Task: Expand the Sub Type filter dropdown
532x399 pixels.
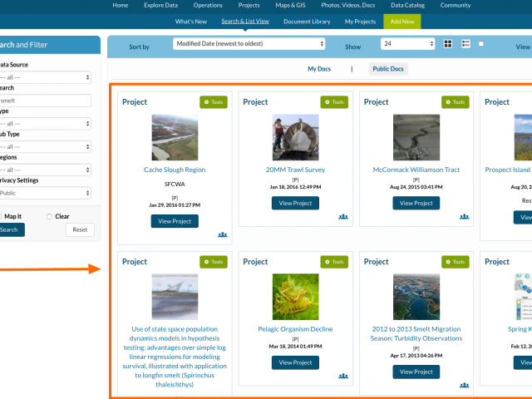Action: click(x=45, y=147)
